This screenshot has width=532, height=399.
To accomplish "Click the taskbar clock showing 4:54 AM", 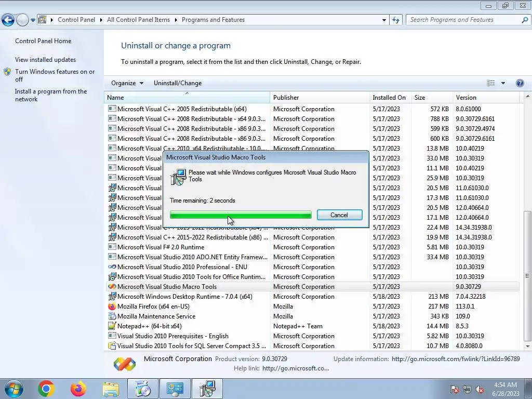I will pyautogui.click(x=506, y=389).
